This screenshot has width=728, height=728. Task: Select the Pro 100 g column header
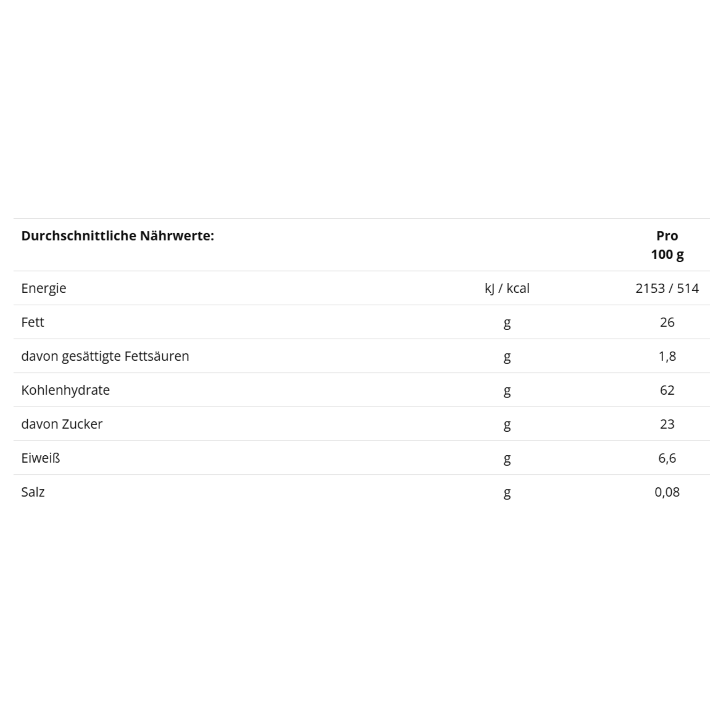pyautogui.click(x=667, y=245)
